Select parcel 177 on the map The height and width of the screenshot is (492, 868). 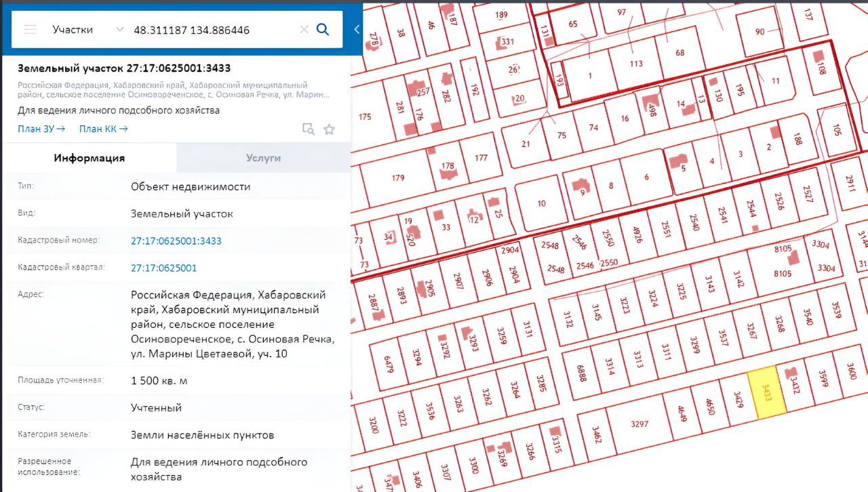coord(481,158)
